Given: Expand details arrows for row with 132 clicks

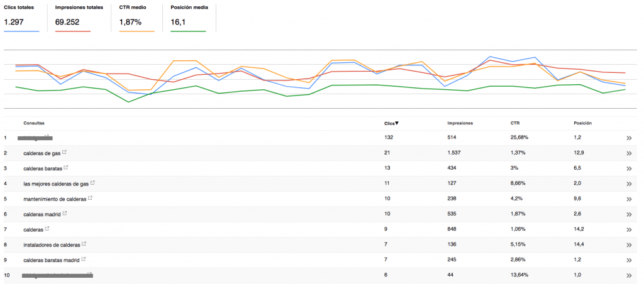Looking at the screenshot, I should tap(629, 139).
